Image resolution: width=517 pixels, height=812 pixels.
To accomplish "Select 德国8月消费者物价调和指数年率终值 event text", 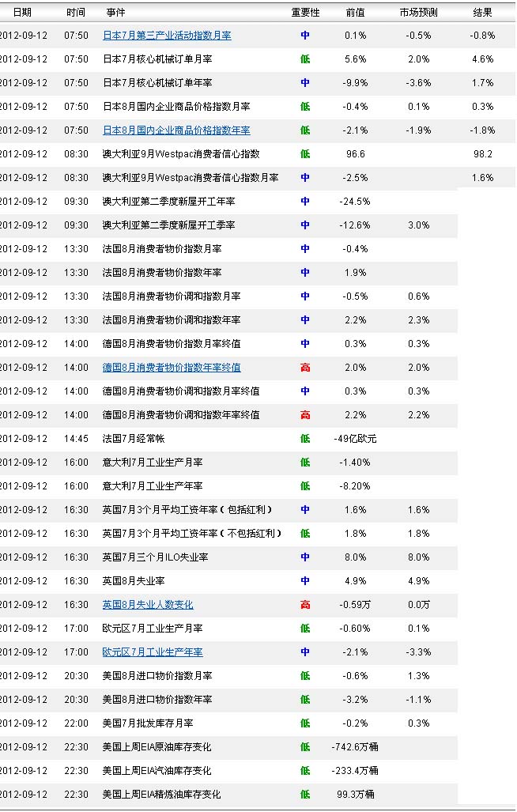I will pyautogui.click(x=181, y=415).
